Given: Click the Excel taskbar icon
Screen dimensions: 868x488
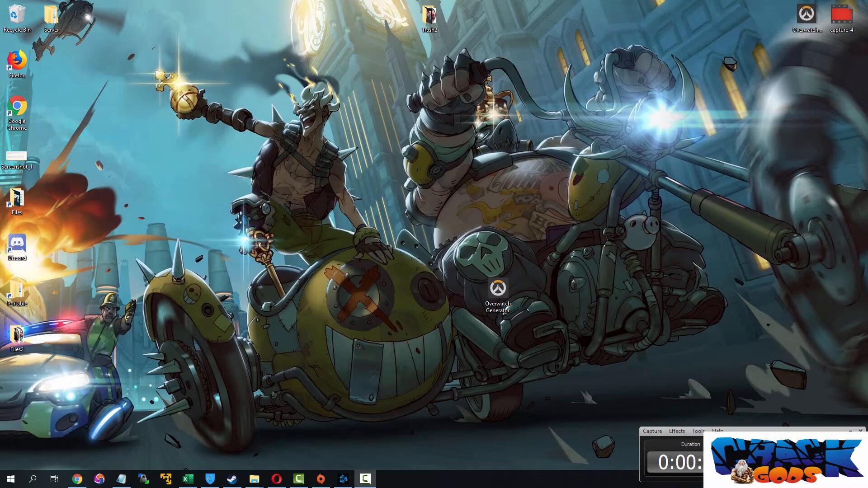Looking at the screenshot, I should tap(188, 479).
